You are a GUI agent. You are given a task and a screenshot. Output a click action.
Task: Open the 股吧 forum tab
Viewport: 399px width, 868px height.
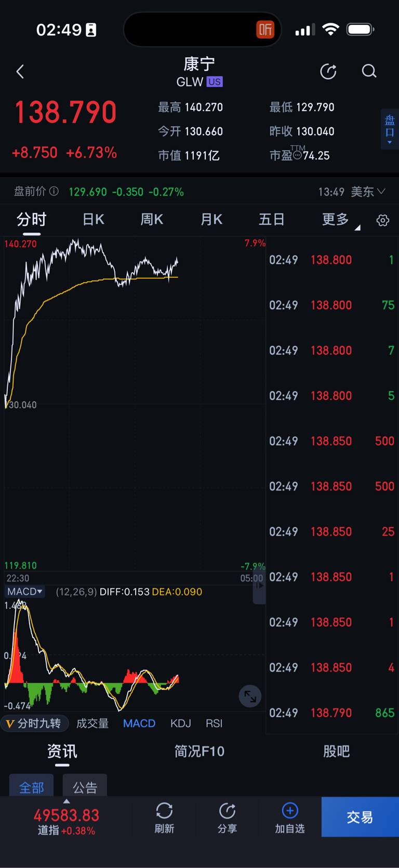pos(337,752)
